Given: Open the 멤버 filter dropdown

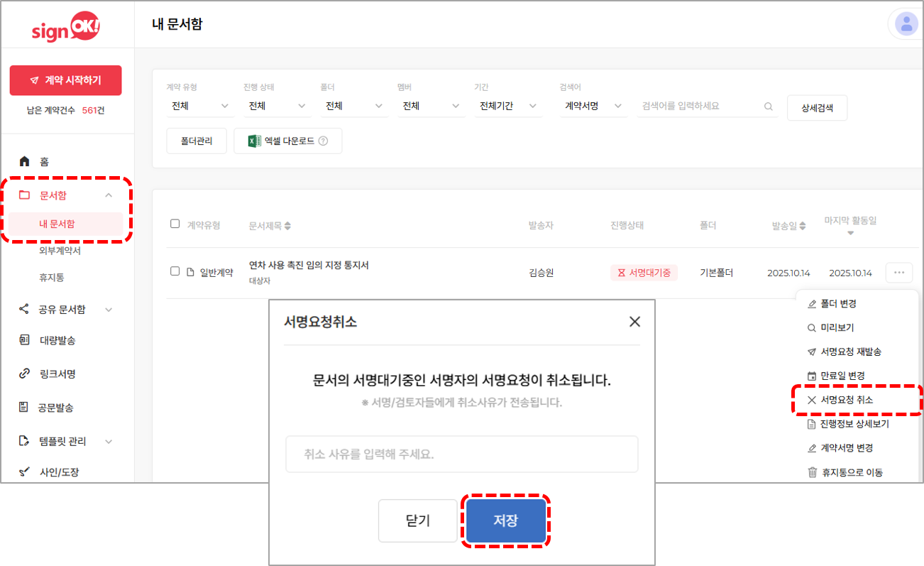Looking at the screenshot, I should pos(431,106).
